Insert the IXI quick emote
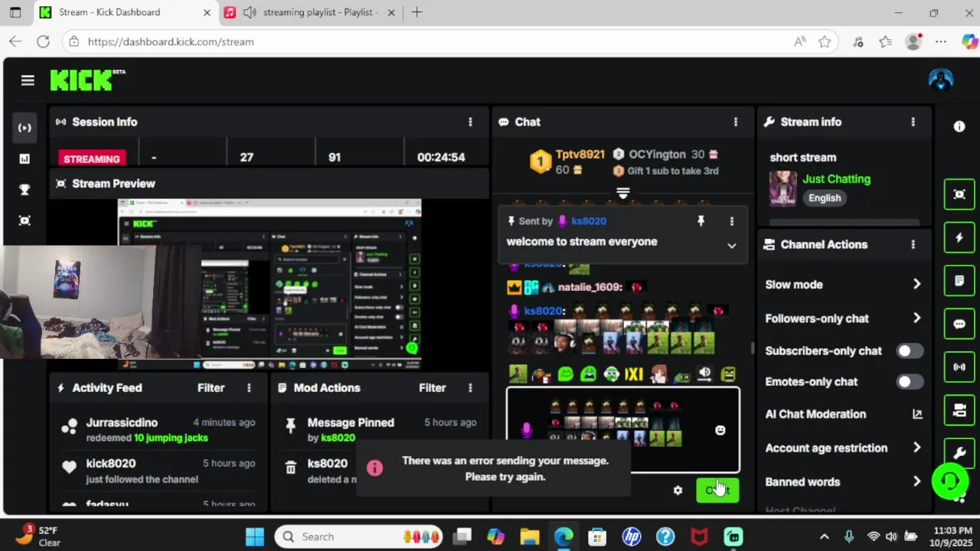The height and width of the screenshot is (551, 980). point(634,374)
